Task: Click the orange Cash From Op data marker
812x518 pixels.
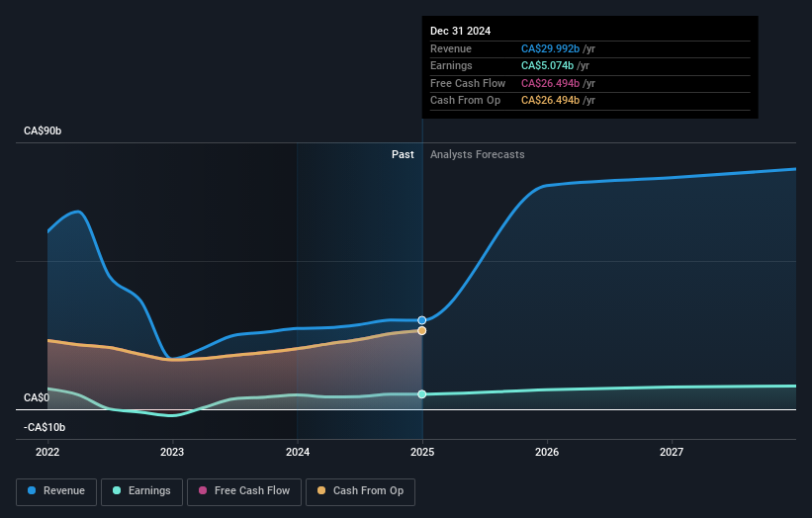Action: point(422,331)
